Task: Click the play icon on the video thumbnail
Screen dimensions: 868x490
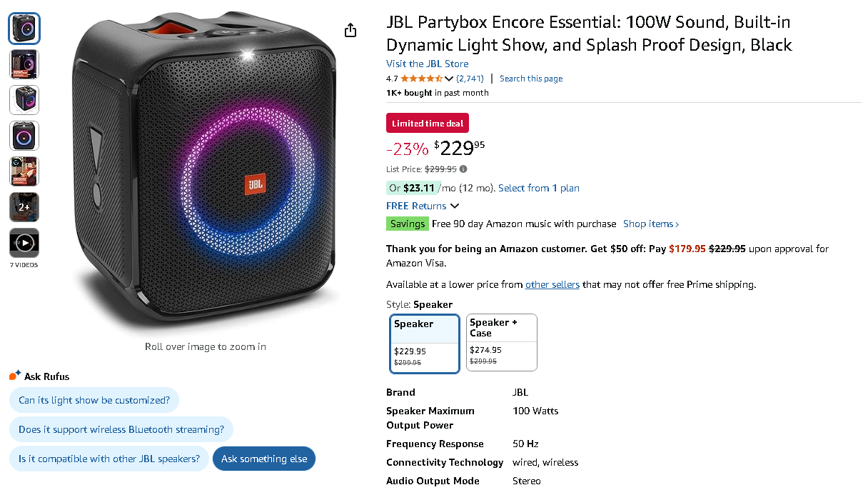Action: (x=24, y=243)
